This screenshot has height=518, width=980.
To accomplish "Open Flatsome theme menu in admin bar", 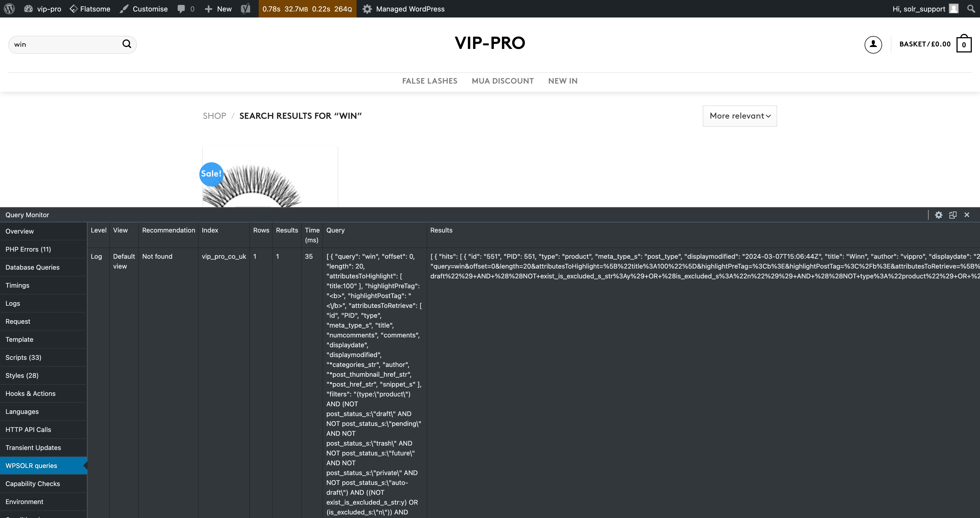I will pos(90,9).
